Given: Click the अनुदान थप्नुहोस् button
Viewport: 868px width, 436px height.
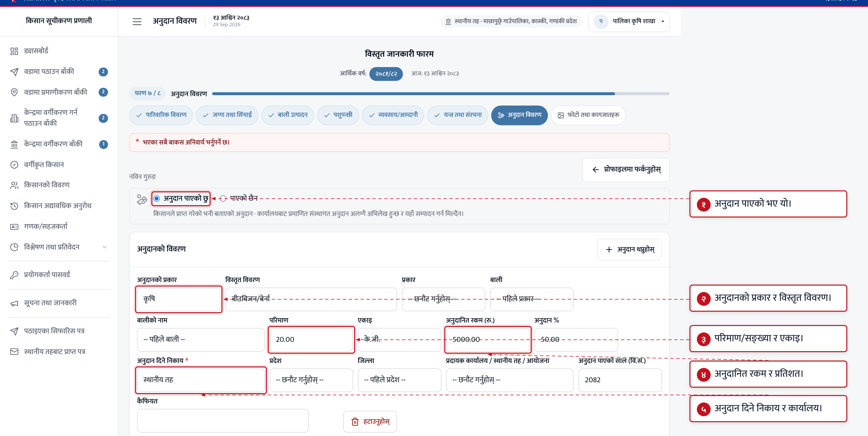Looking at the screenshot, I should point(629,250).
